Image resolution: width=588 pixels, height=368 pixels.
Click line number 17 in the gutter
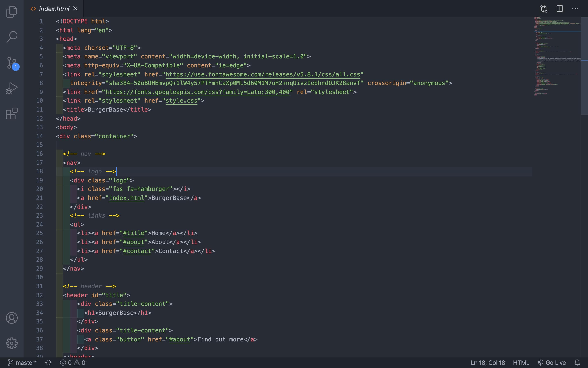point(40,163)
